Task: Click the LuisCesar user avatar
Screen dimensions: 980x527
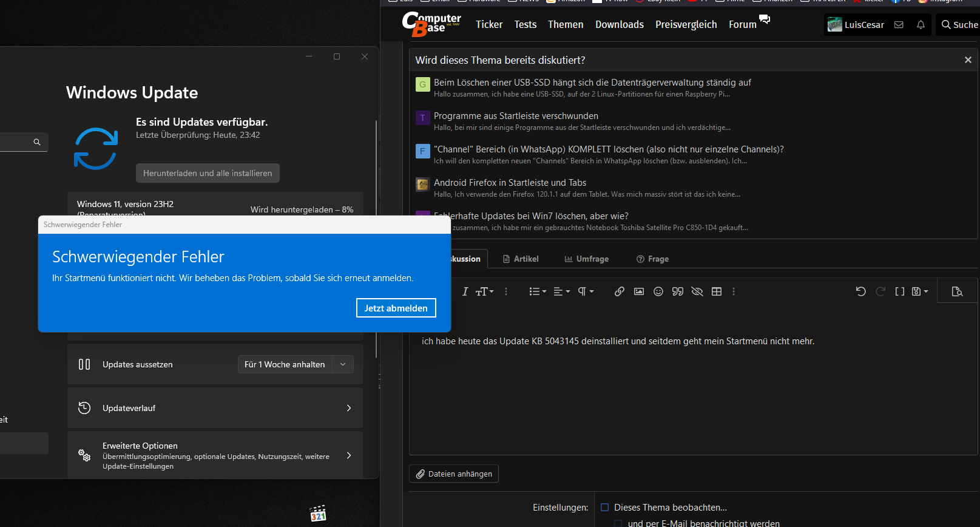Action: click(835, 25)
